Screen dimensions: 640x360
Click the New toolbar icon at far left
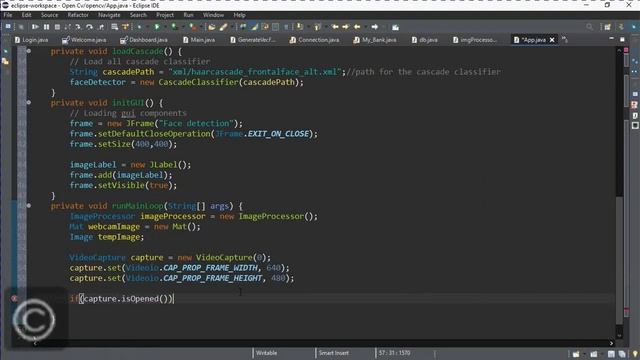[8, 27]
